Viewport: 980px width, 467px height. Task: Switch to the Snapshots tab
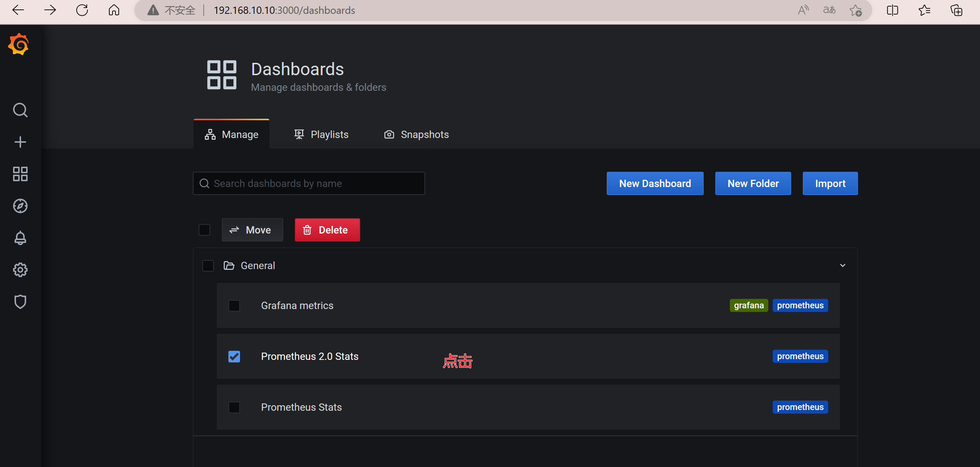[x=416, y=134]
